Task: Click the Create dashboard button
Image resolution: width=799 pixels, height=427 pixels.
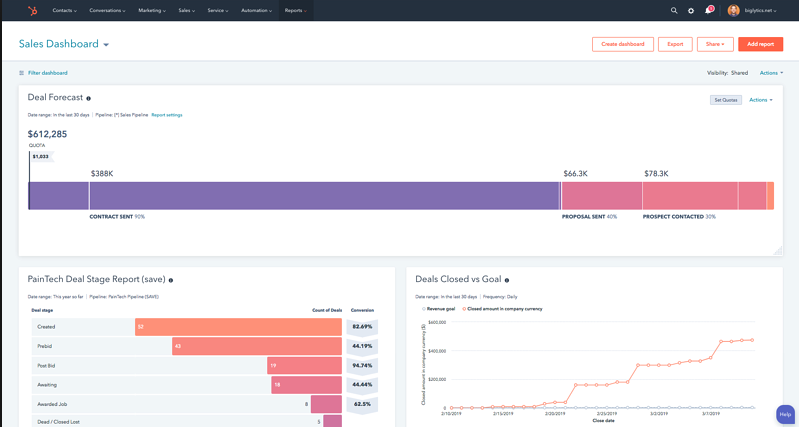Action: 623,44
